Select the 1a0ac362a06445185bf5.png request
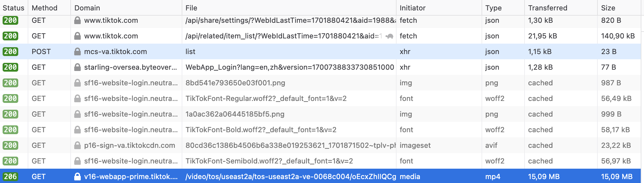644x183 pixels. point(320,114)
